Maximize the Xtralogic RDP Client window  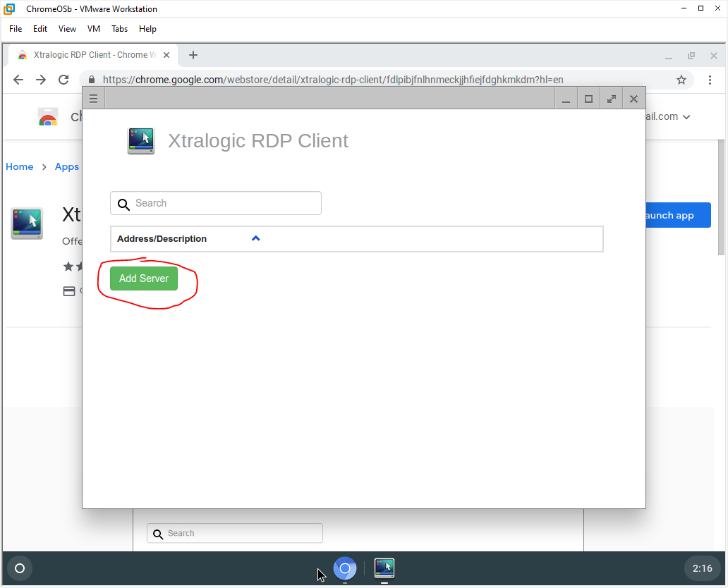(589, 99)
